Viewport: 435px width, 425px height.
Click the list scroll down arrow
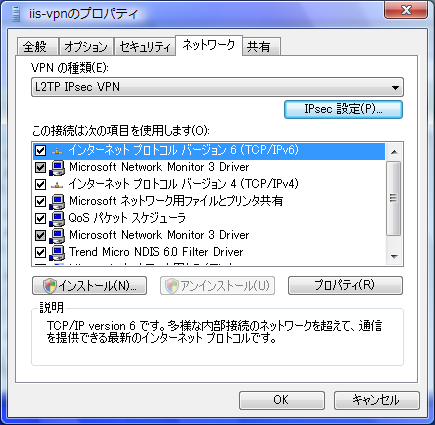395,257
